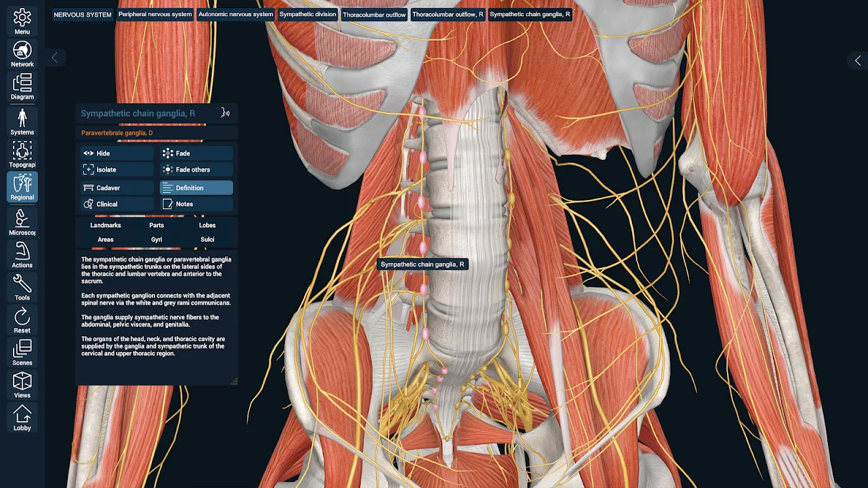
Task: Go to Sympathetic division breadcrumb
Action: pos(307,14)
